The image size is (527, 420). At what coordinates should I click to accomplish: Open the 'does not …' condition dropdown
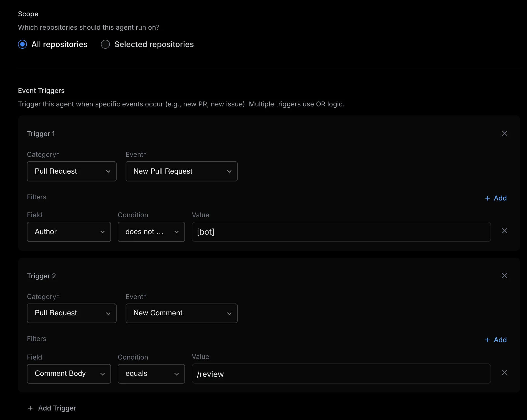[x=151, y=232]
